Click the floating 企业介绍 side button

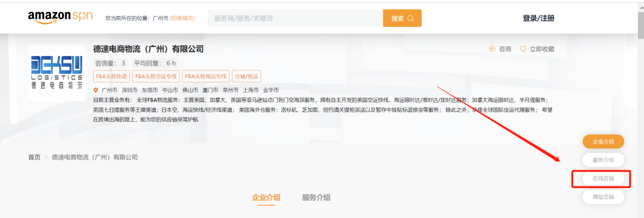click(603, 142)
